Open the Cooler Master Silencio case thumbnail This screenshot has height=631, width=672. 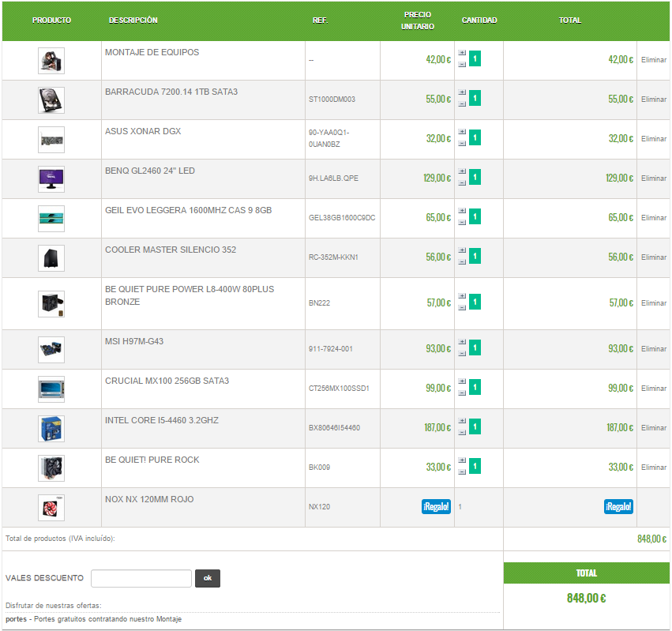click(51, 258)
